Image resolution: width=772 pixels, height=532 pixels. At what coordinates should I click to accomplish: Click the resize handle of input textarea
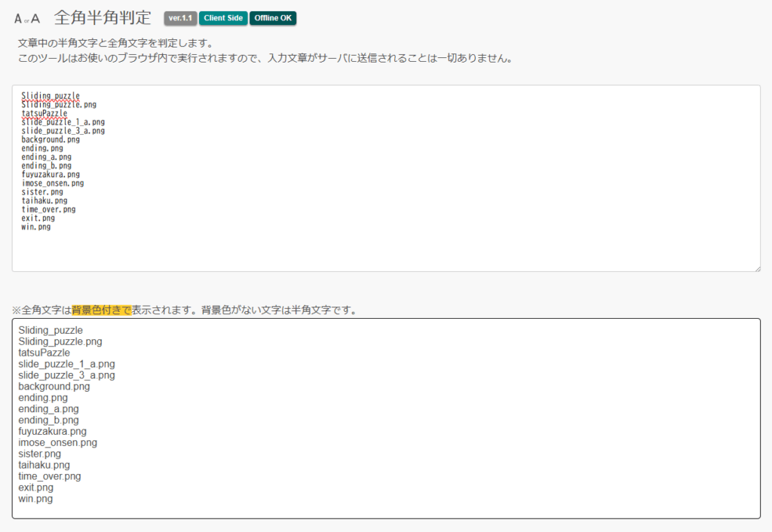coord(756,268)
